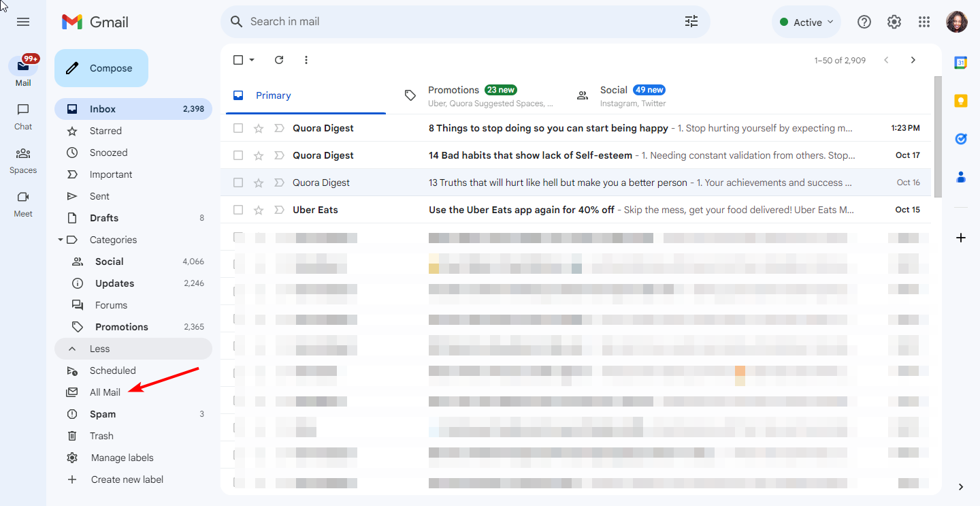This screenshot has width=980, height=506.
Task: Click the Compose button
Action: (101, 67)
